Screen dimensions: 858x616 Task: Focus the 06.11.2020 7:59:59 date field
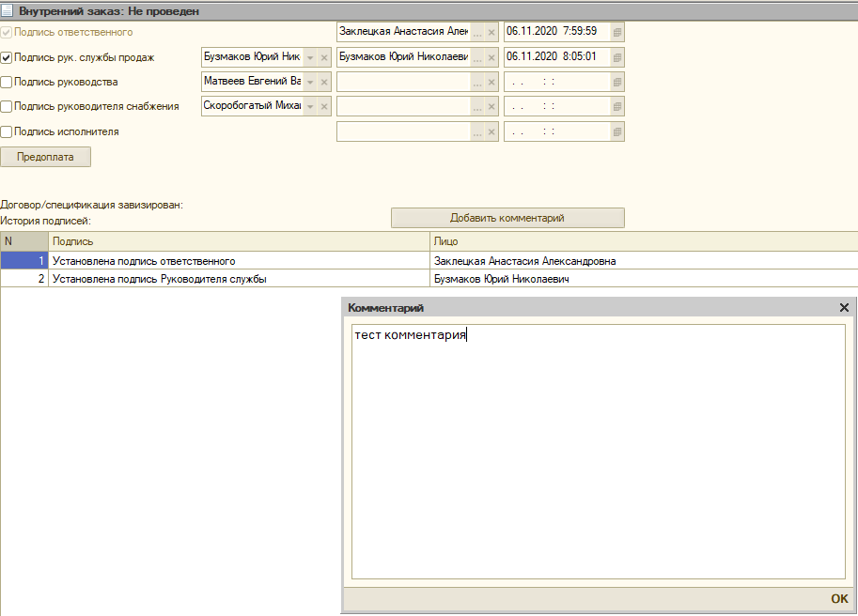point(557,32)
